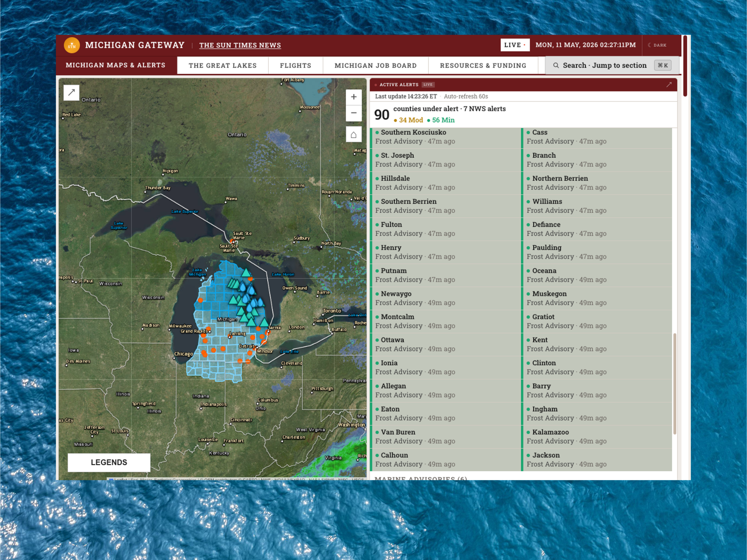Open the Kalamazoo Frost Advisory
747x560 pixels.
(597, 437)
